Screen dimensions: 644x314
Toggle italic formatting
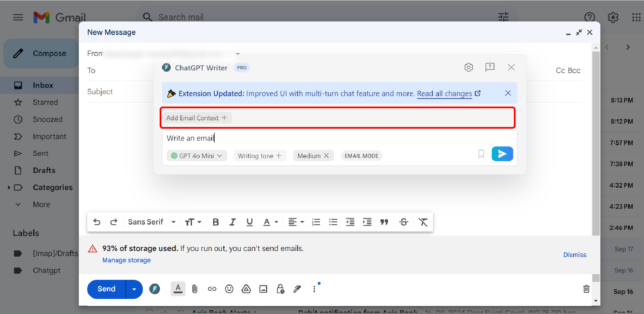[x=232, y=222]
